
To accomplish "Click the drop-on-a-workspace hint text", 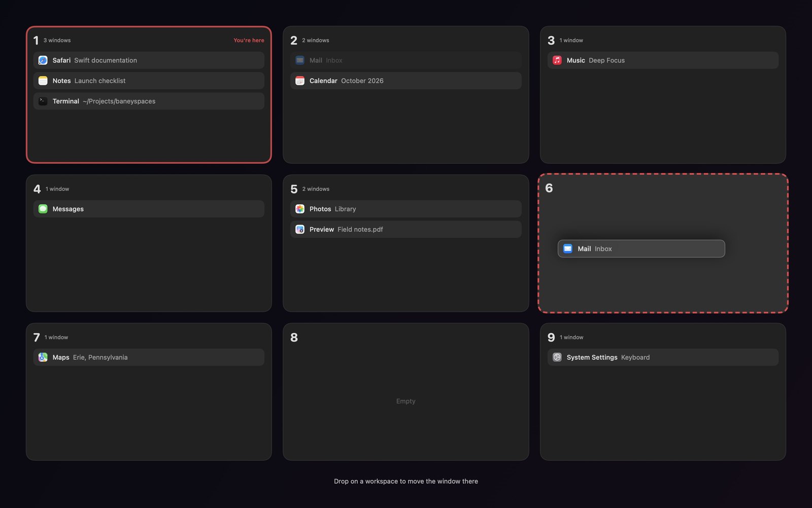I will [x=406, y=482].
